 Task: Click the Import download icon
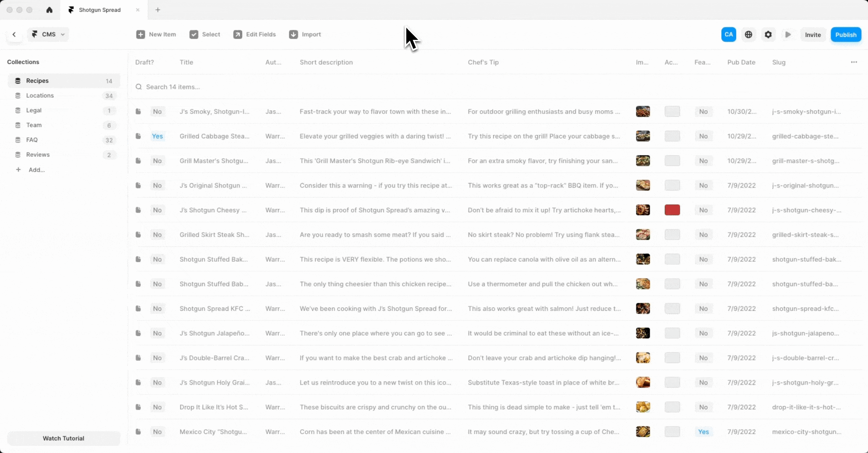pyautogui.click(x=293, y=34)
